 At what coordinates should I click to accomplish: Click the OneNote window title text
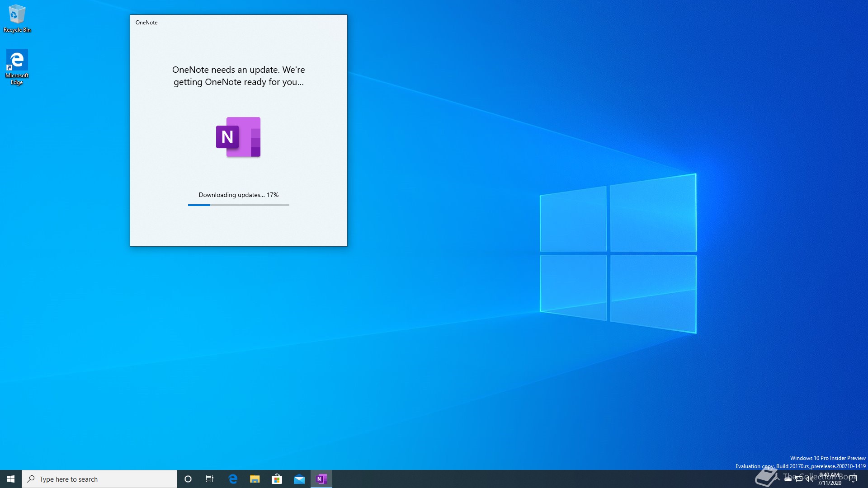tap(146, 23)
